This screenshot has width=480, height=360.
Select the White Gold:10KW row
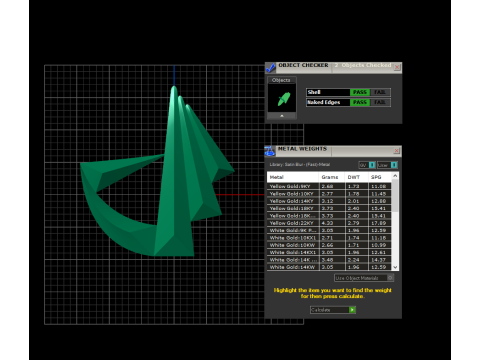[x=329, y=245]
